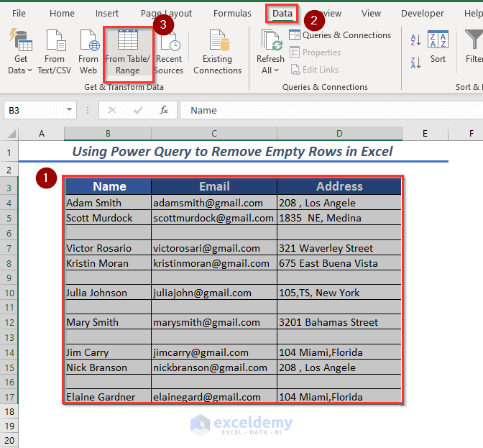Click cell victorosari@gmail.com

point(214,248)
